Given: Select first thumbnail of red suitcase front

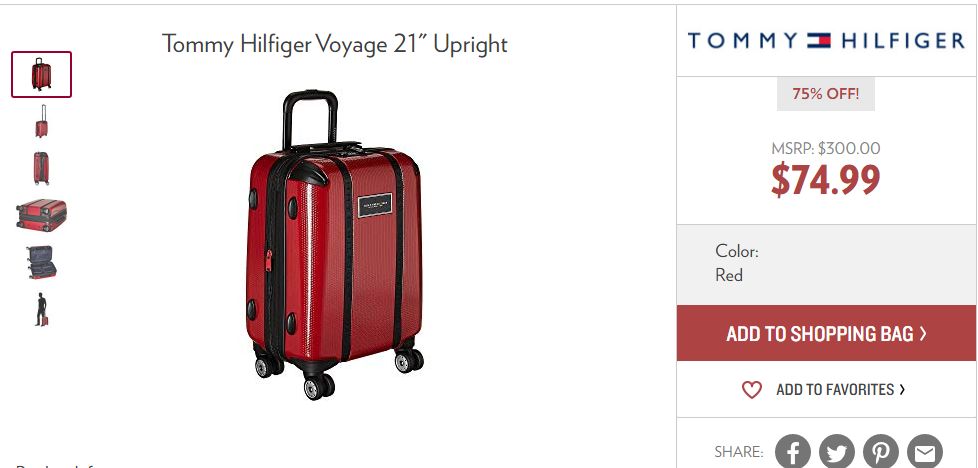Looking at the screenshot, I should click(41, 74).
